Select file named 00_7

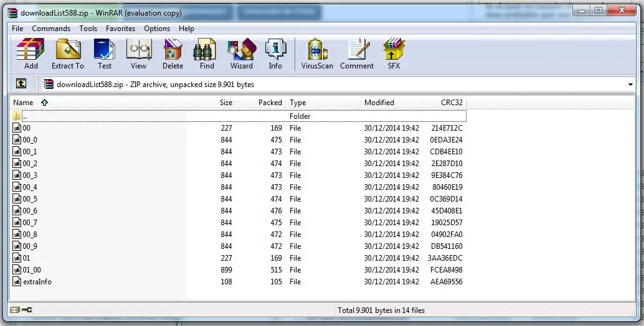[29, 223]
